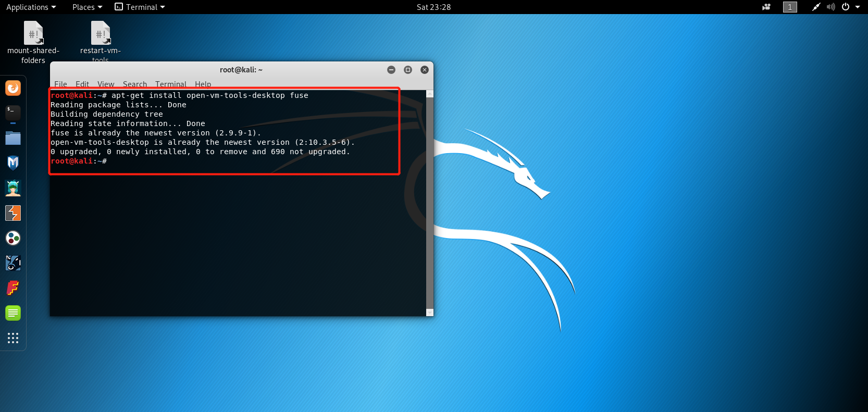
Task: Click the volume speaker icon
Action: [830, 7]
